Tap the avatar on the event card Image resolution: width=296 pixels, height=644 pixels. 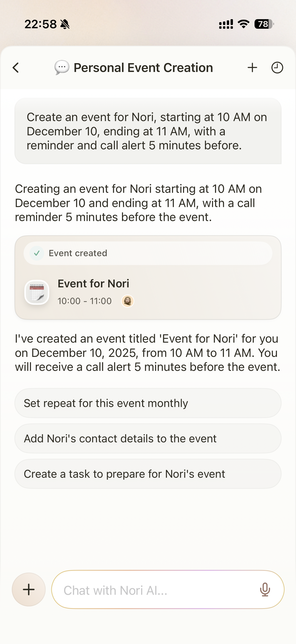(128, 301)
